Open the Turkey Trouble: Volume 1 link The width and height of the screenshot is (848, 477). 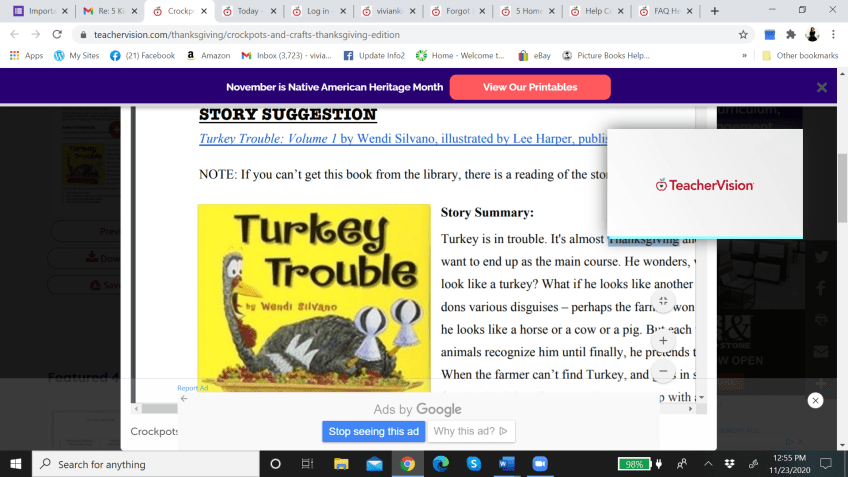click(268, 140)
